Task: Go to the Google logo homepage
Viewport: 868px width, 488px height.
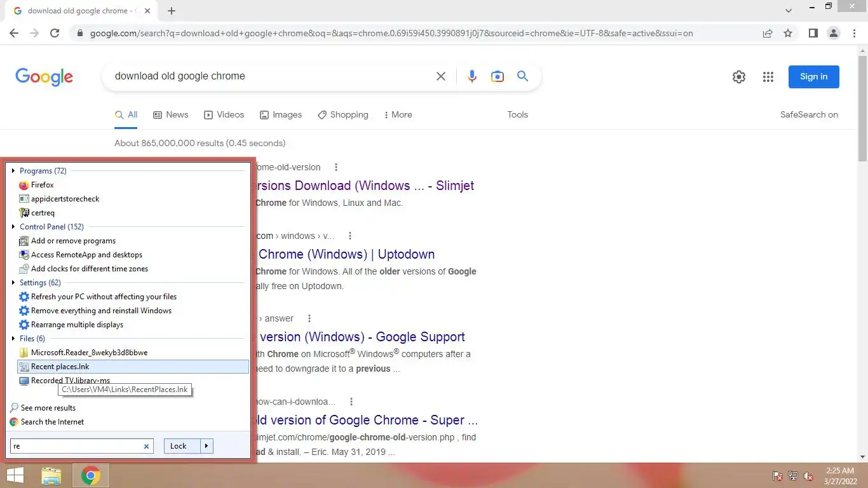Action: tap(44, 77)
